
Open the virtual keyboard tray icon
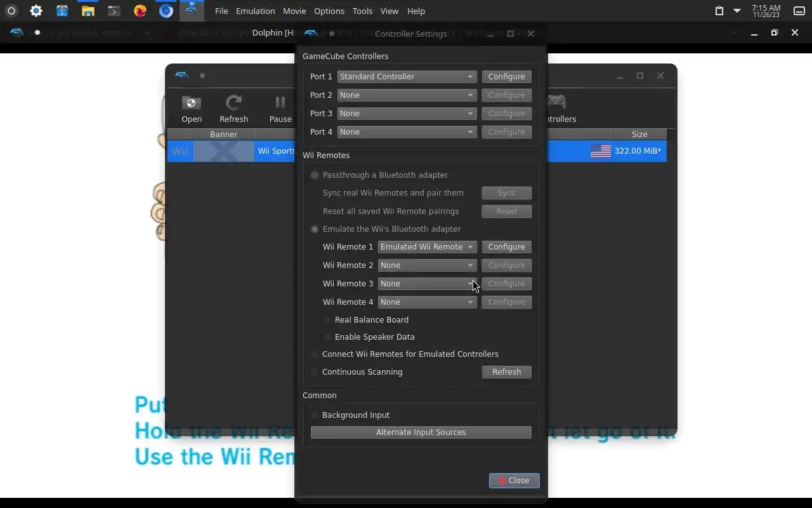click(x=799, y=11)
